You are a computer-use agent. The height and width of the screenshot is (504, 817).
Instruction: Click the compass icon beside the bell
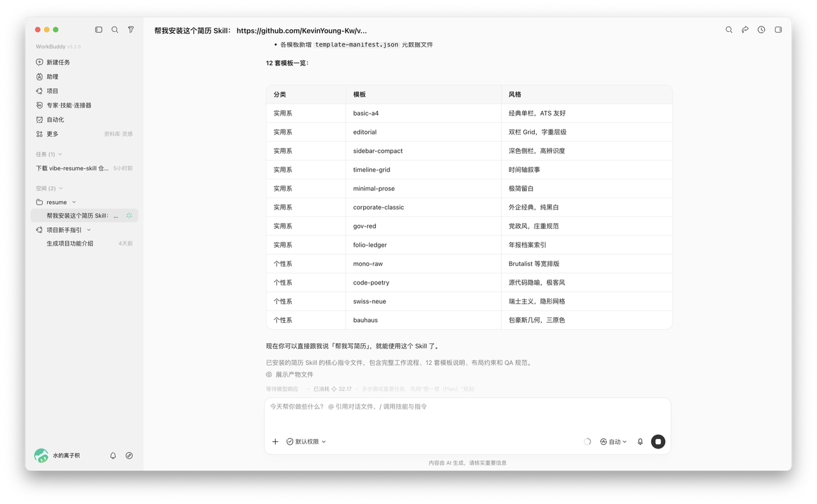(129, 456)
